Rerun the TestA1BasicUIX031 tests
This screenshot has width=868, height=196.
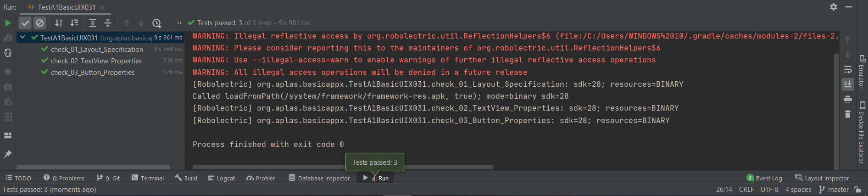coord(8,23)
